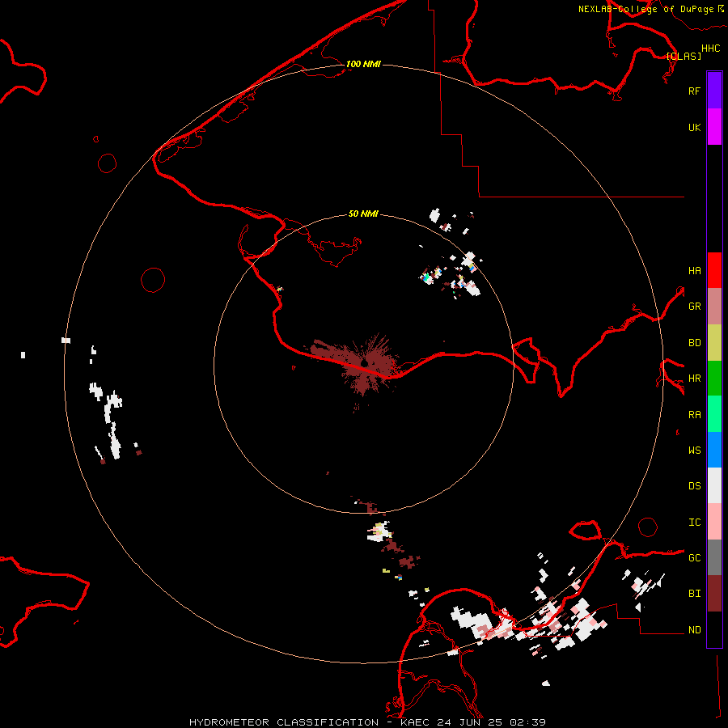Click the 'GC' legend label
The width and height of the screenshot is (728, 728).
[694, 558]
